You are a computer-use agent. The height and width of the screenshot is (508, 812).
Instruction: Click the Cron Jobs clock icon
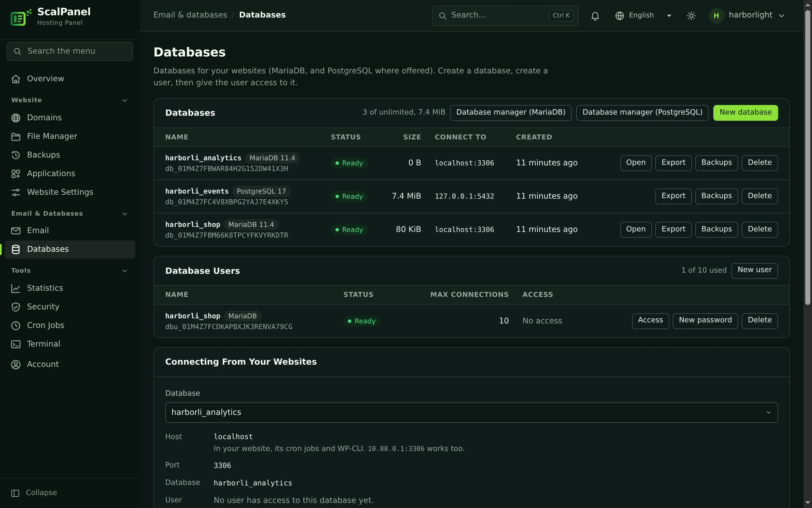pyautogui.click(x=16, y=326)
